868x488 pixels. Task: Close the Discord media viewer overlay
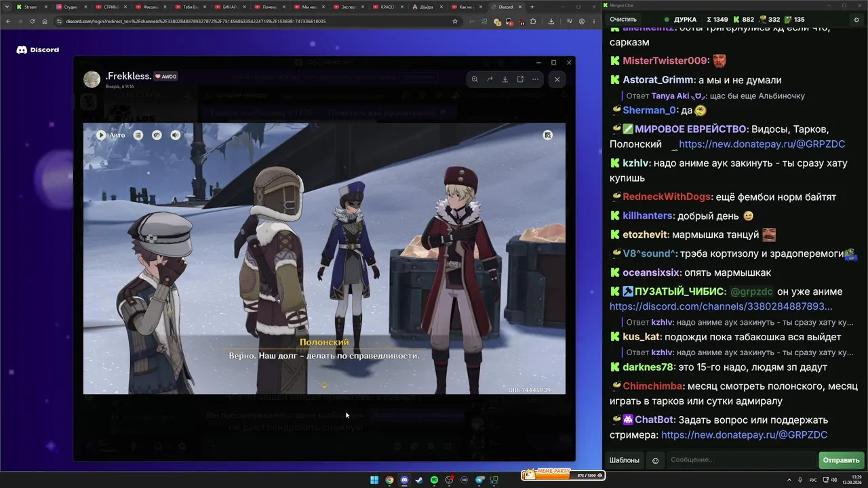557,79
